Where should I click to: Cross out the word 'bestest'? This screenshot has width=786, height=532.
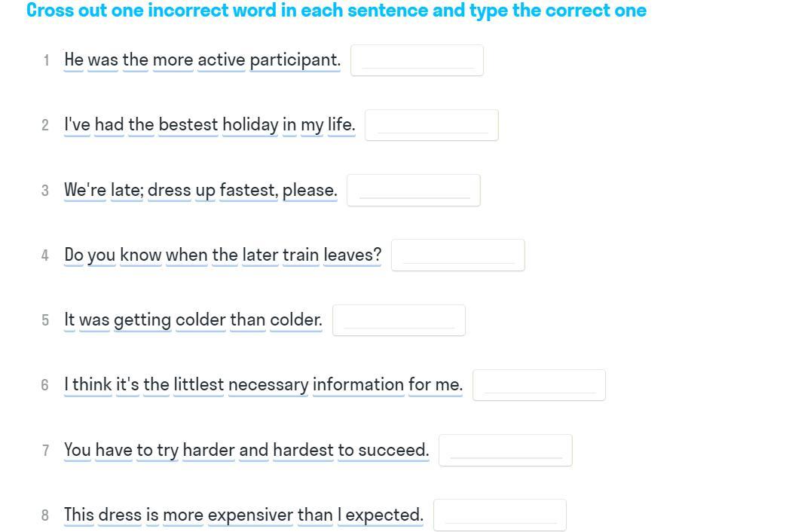(188, 124)
